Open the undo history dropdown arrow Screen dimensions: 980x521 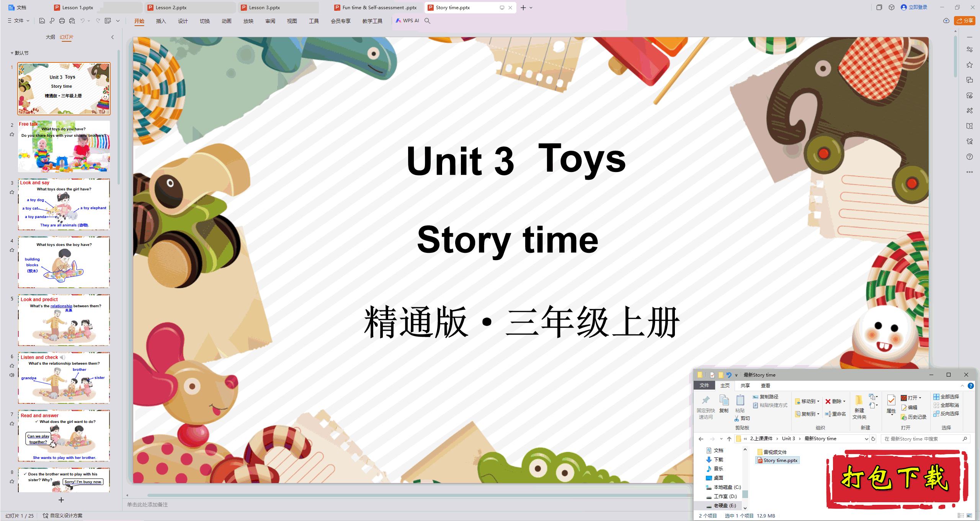point(89,21)
